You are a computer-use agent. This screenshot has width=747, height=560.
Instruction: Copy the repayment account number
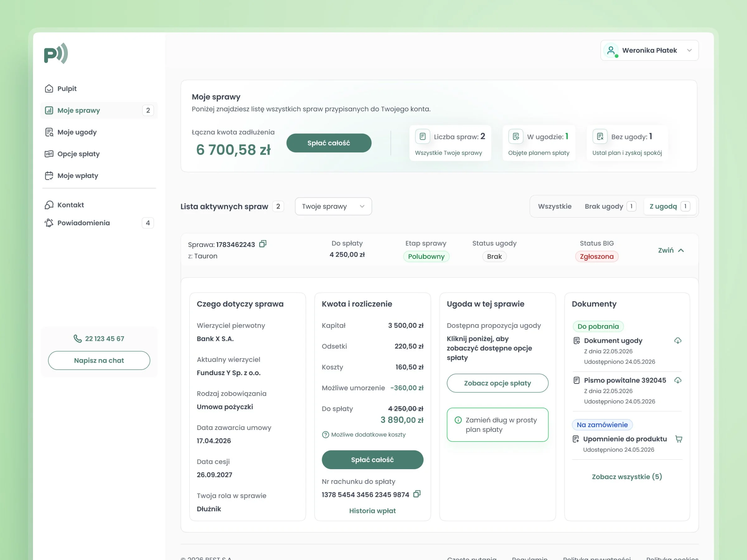click(417, 494)
